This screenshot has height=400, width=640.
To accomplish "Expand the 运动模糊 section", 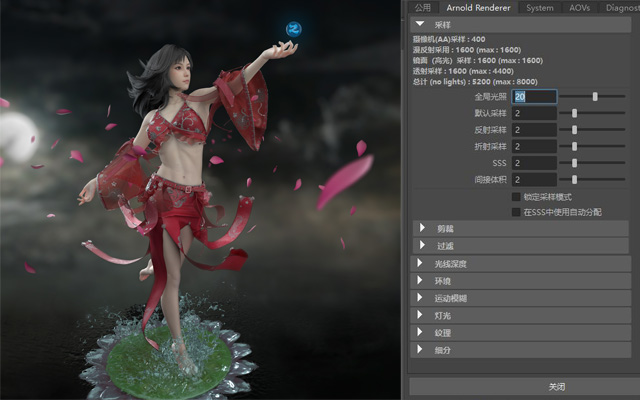I will (521, 298).
